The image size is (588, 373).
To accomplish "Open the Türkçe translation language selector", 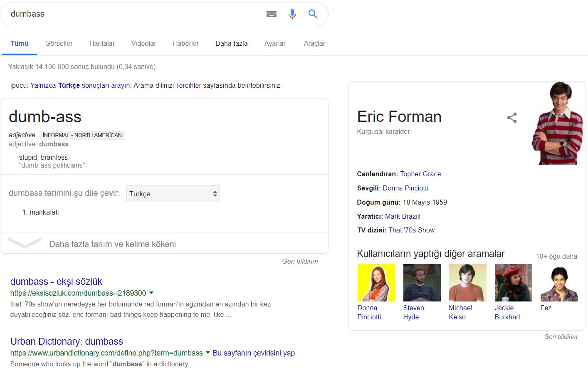I will [173, 193].
